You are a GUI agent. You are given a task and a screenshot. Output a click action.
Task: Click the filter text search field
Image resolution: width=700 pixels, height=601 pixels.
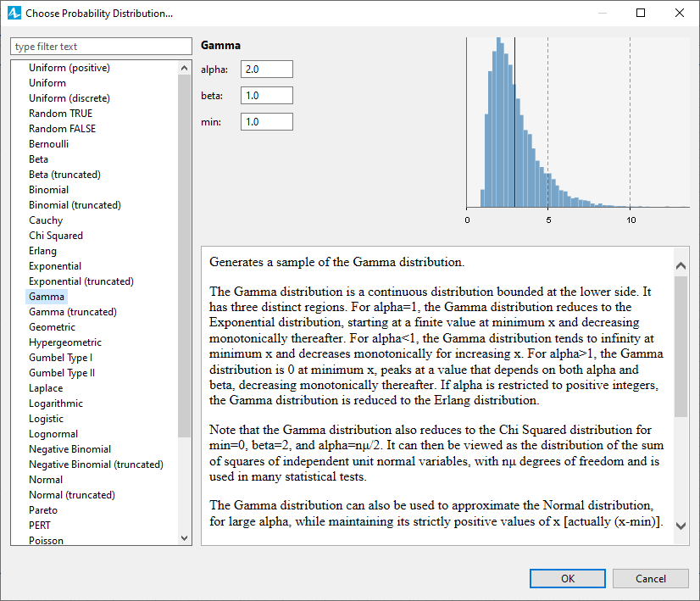coord(102,47)
